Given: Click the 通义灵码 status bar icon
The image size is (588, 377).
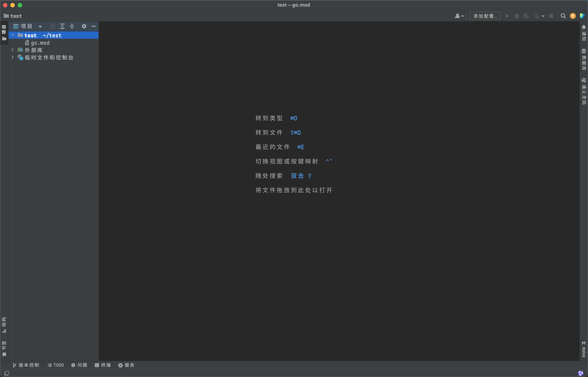Looking at the screenshot, I should pos(581,373).
